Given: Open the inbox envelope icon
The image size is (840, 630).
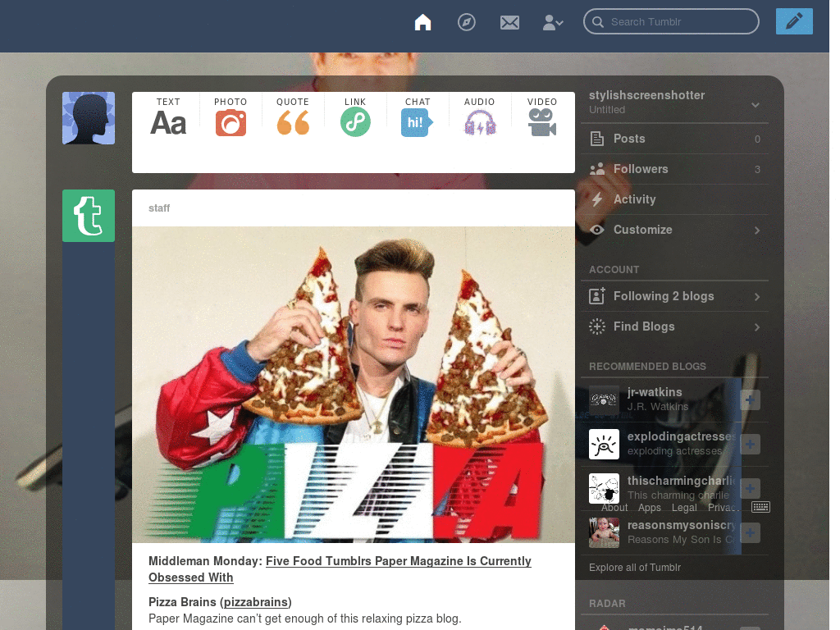Looking at the screenshot, I should coord(509,22).
